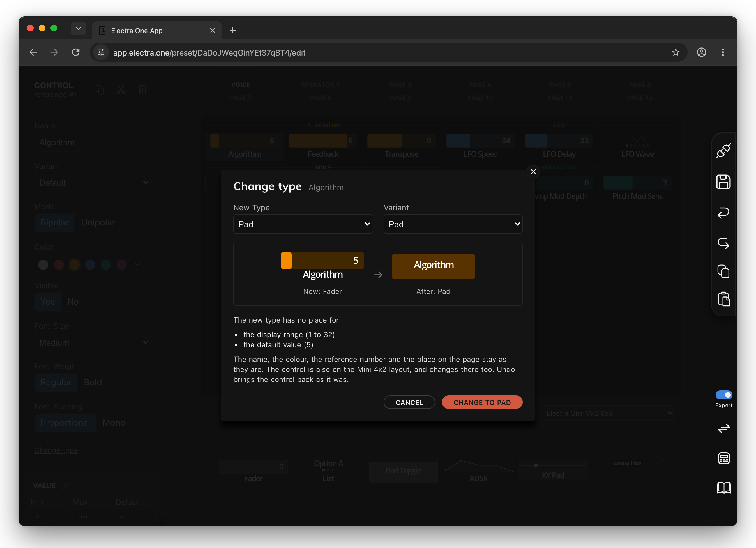Select the LFO Speed control
This screenshot has width=756, height=548.
(480, 147)
